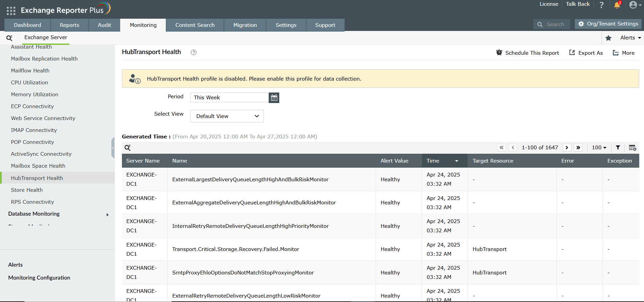Open the table filter icon
Image resolution: width=644 pixels, height=302 pixels.
coord(618,148)
